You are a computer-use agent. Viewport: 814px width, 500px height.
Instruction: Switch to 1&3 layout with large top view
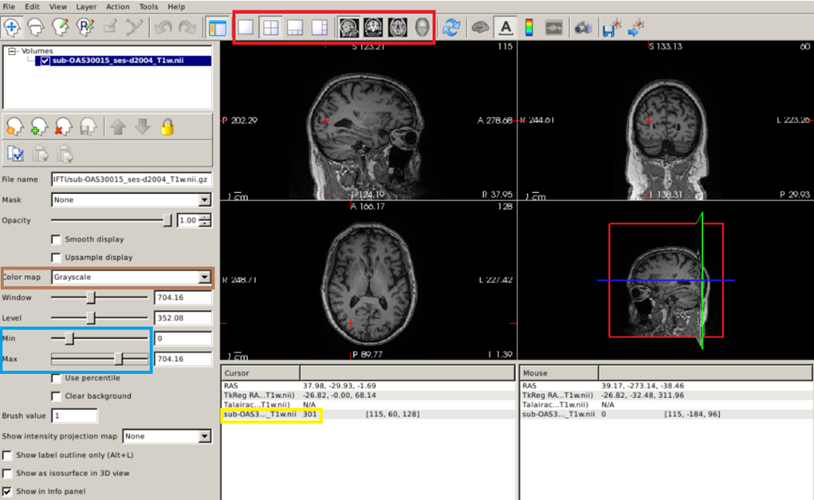click(x=295, y=28)
